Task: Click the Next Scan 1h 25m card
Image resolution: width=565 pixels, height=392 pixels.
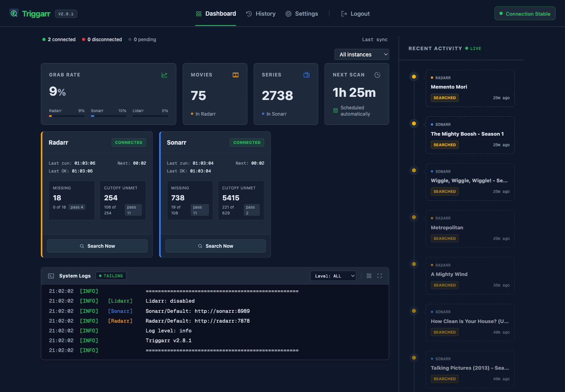Action: point(357,94)
